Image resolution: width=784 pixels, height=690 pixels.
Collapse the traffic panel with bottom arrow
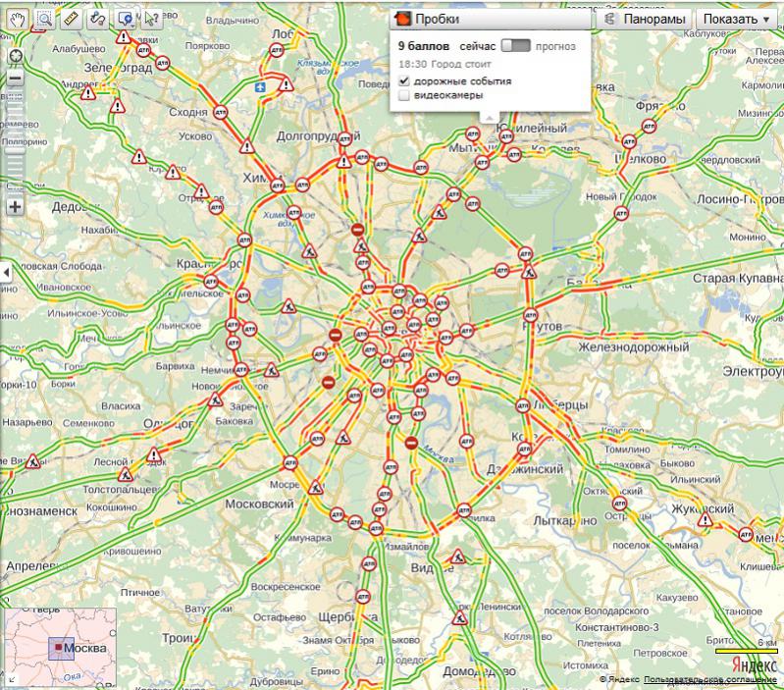pyautogui.click(x=489, y=118)
